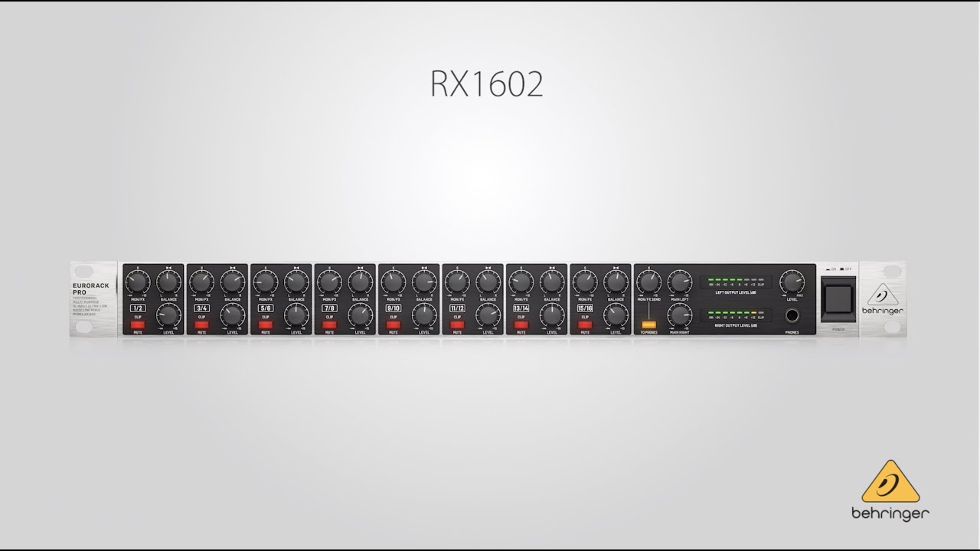Click channel 3/4 LEVEL knob
Screen dimensions: 980x551
(233, 315)
